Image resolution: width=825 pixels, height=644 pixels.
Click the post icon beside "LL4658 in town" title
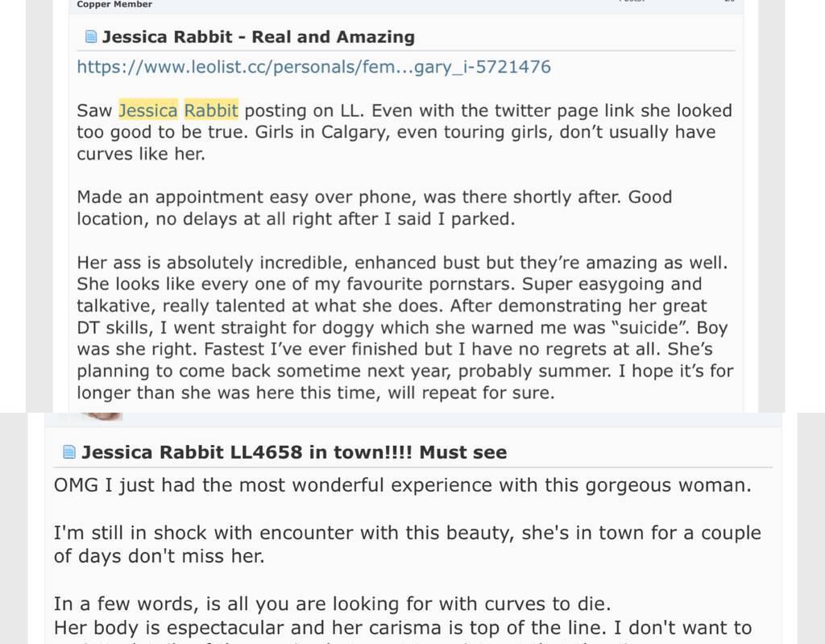(x=69, y=452)
